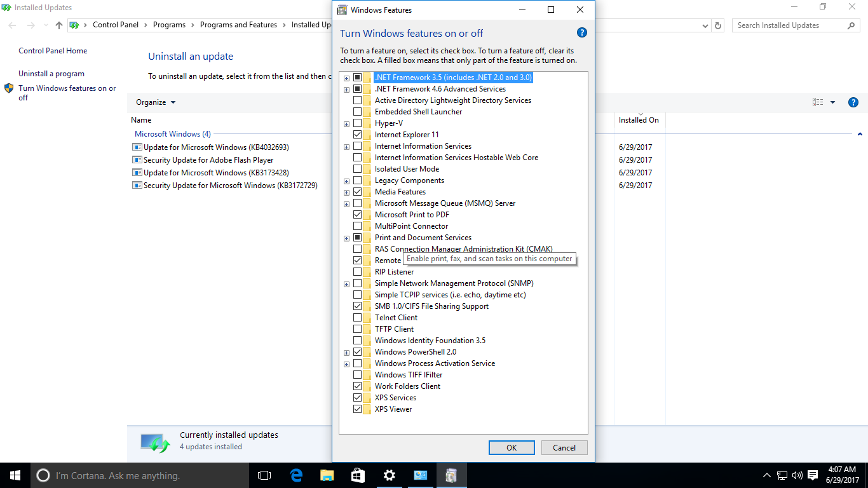Click Programs in the breadcrumb path
The image size is (868, 488).
169,25
